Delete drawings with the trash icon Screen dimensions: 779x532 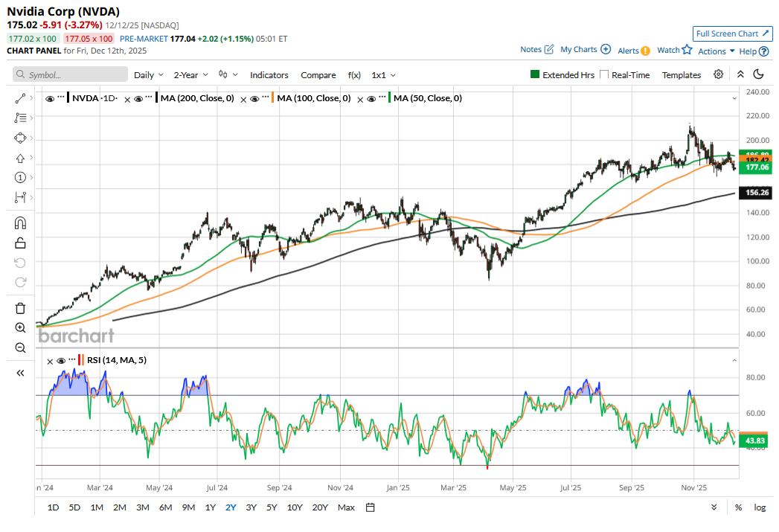pos(20,308)
